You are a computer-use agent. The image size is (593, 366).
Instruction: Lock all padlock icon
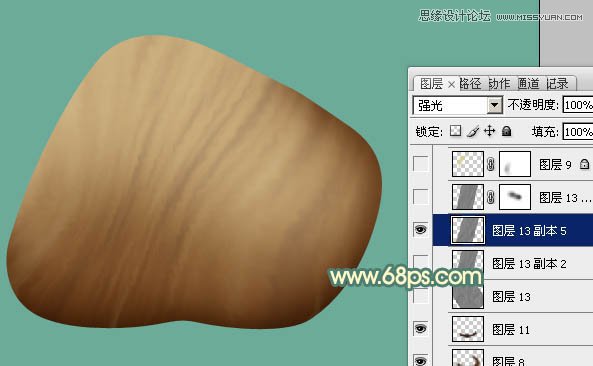coord(506,131)
